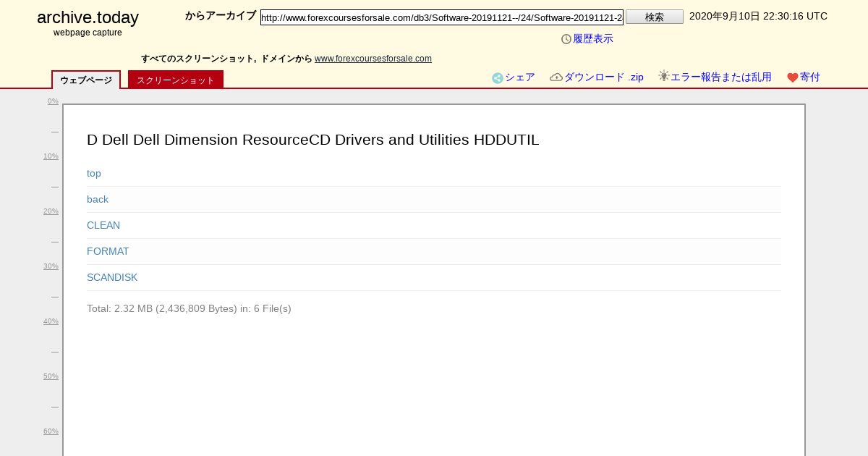The width and height of the screenshot is (868, 456).
Task: Focus the archived URL input field
Action: click(442, 17)
